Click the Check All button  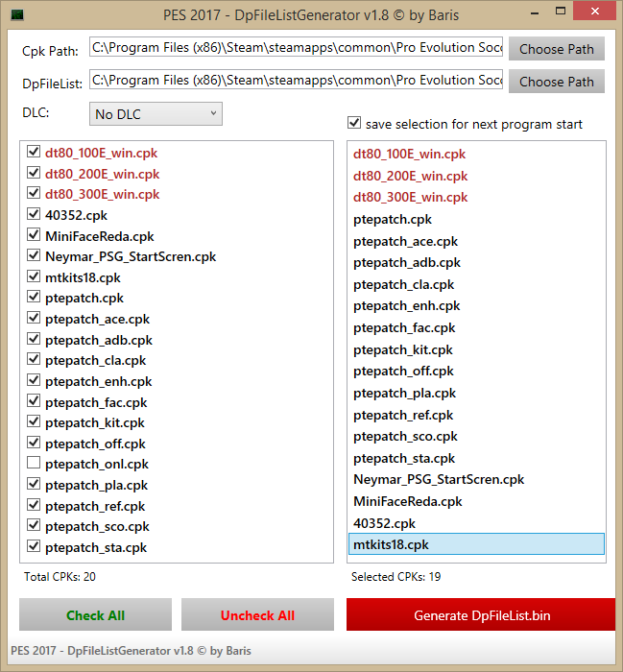(96, 614)
